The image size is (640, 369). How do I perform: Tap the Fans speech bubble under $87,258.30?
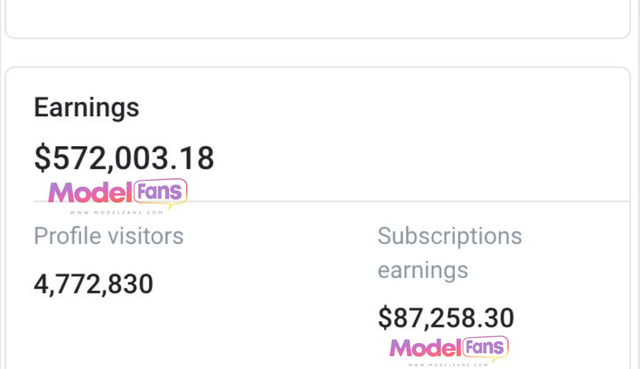[485, 347]
